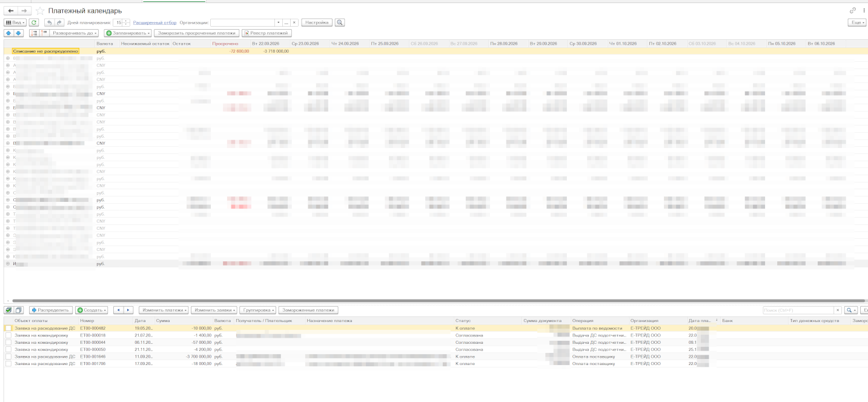Screen dimensions: 868x402
Task: Move row down with the blue down arrow
Action: pos(18,33)
